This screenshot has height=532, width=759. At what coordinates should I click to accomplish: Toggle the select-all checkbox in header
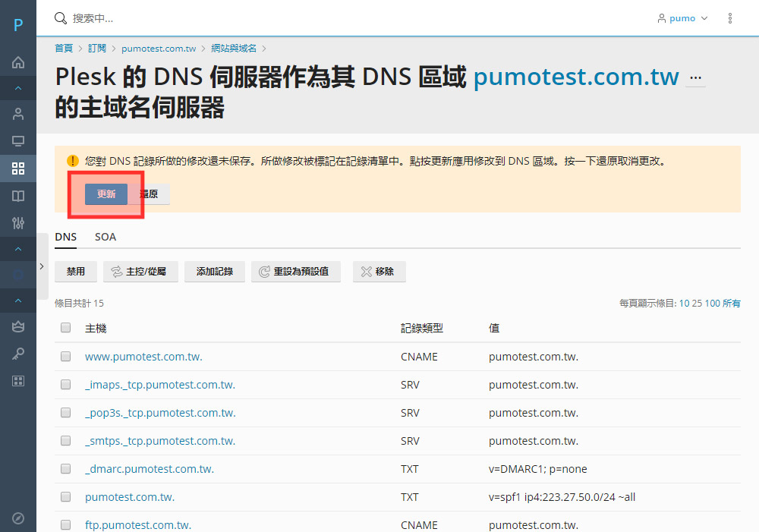point(66,328)
